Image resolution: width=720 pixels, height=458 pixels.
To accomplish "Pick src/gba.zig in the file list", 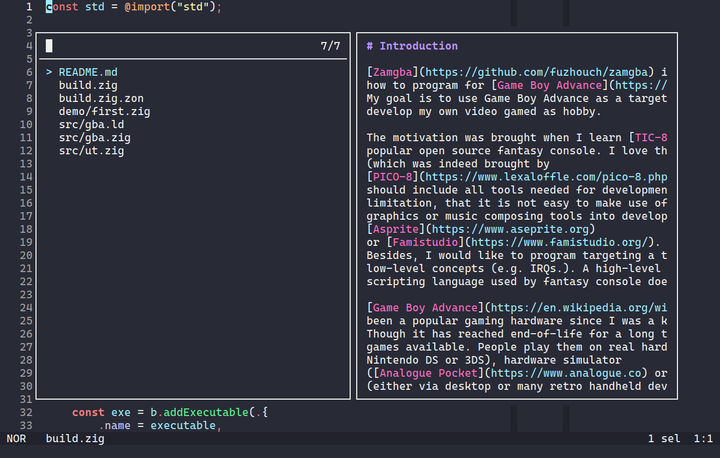I will [x=94, y=137].
